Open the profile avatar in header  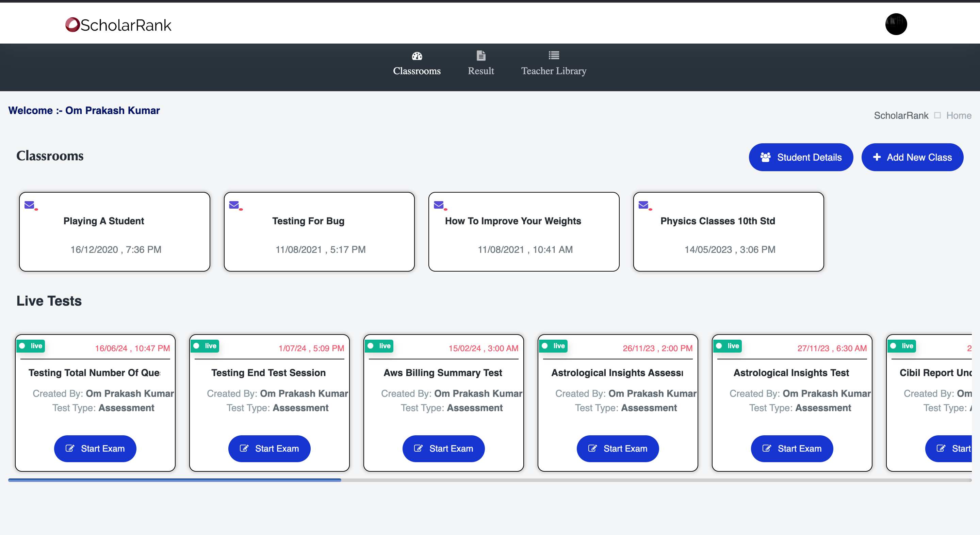[x=896, y=24]
